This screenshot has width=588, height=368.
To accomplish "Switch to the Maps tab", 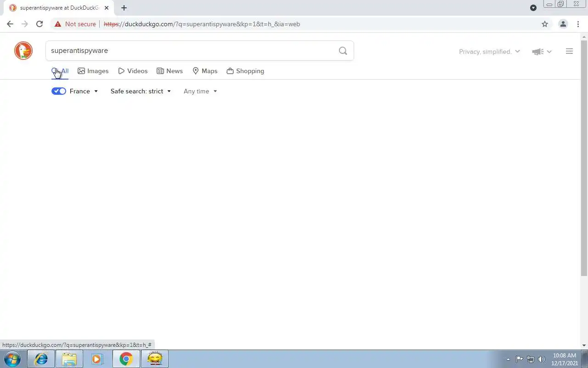I will point(205,71).
